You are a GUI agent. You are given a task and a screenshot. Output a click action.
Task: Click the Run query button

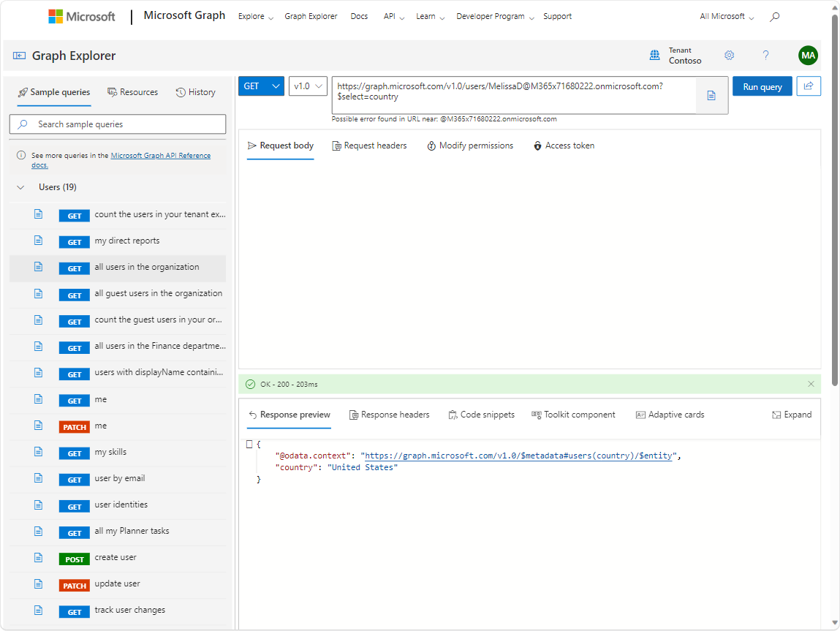[763, 86]
